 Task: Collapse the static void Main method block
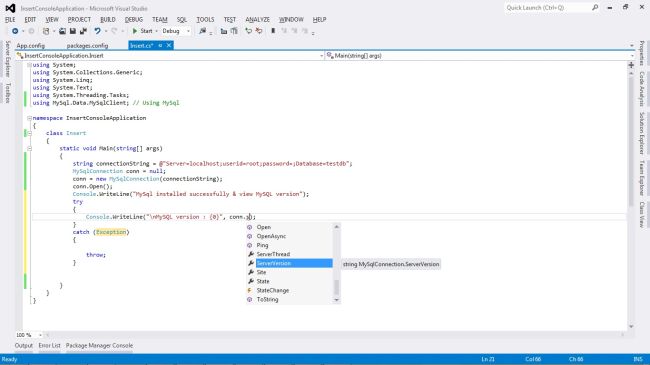(x=29, y=148)
